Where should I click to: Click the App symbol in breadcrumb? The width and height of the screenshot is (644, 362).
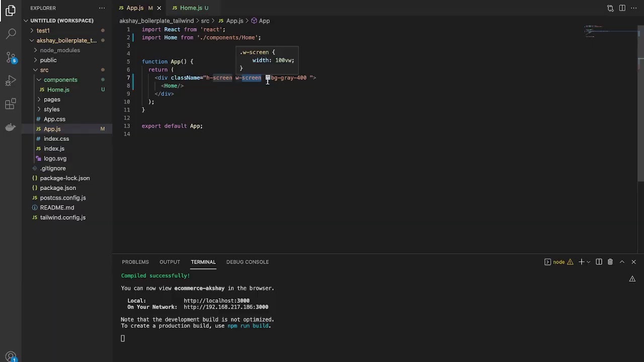tap(261, 21)
